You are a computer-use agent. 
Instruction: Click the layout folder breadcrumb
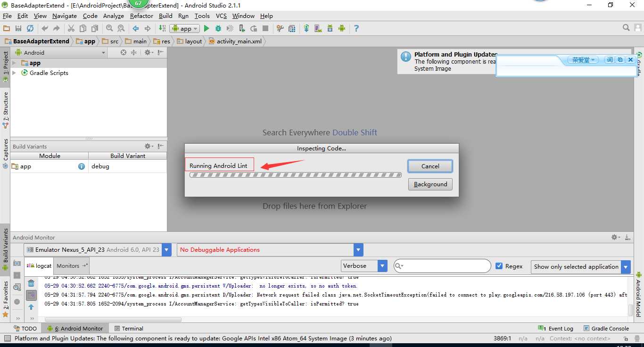click(189, 41)
